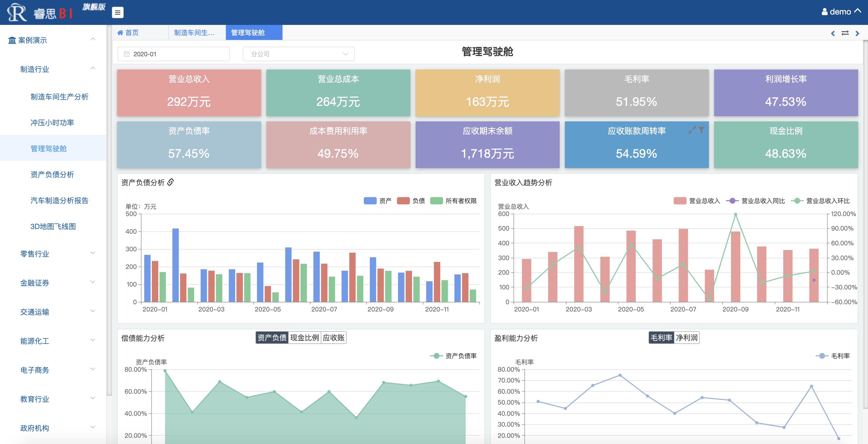Click the 2020-01 date input field
This screenshot has height=444, width=868.
(174, 54)
